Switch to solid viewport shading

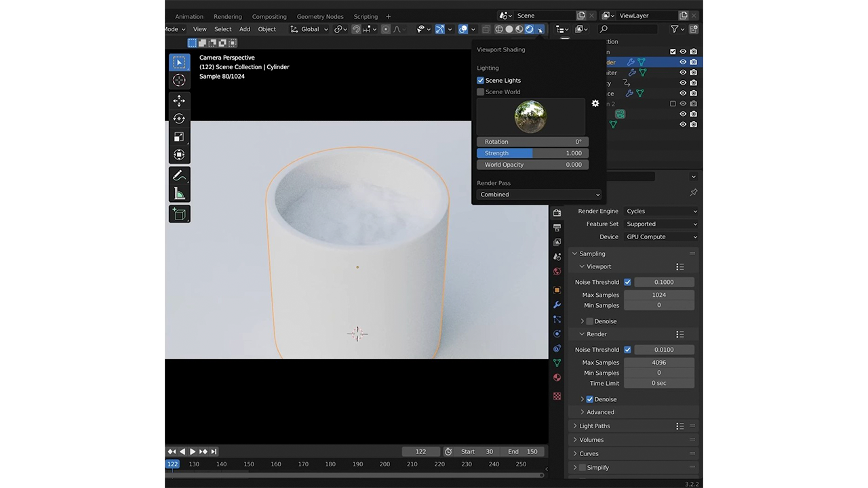[x=509, y=29]
